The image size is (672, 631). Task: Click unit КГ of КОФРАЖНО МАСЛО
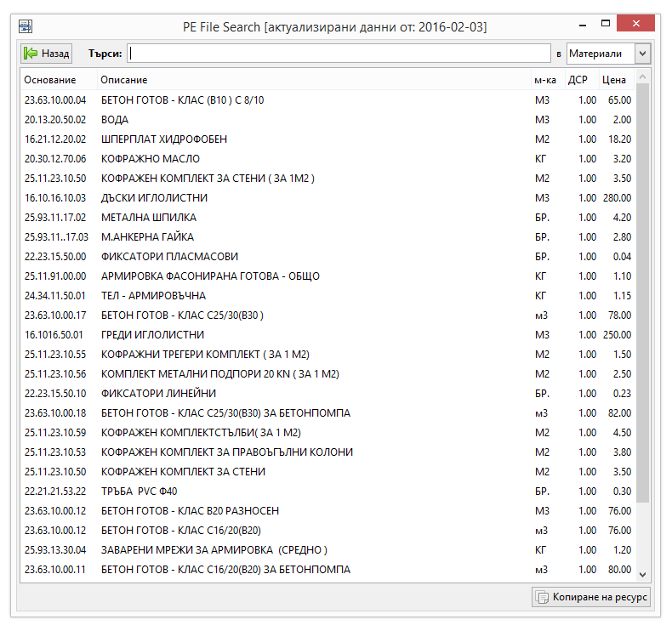[x=540, y=159]
